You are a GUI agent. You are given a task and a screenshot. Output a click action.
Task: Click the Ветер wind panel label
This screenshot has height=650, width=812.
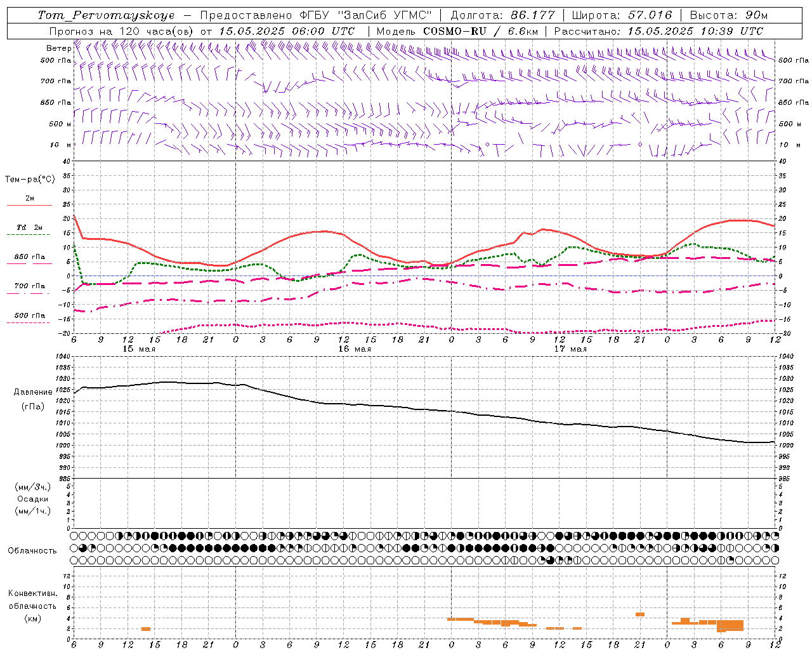pyautogui.click(x=58, y=48)
